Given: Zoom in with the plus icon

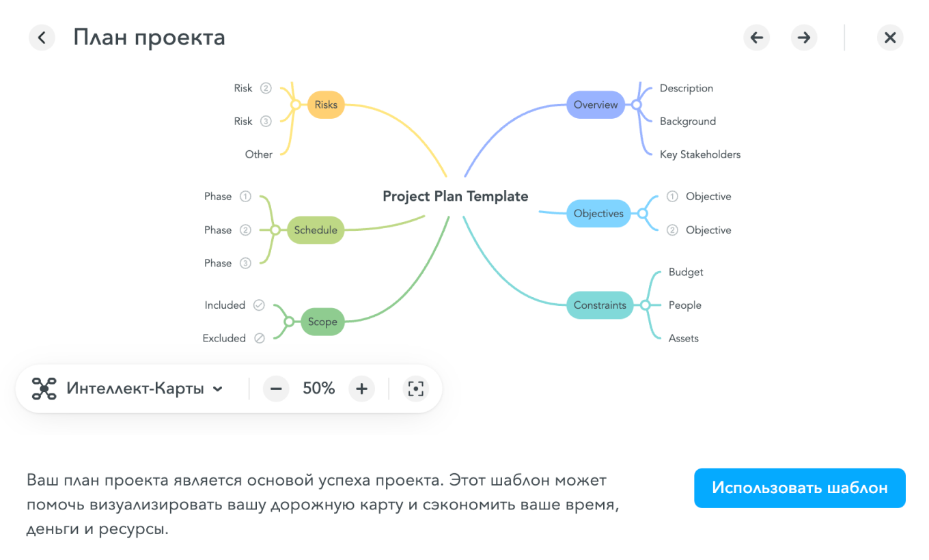Looking at the screenshot, I should coord(361,389).
